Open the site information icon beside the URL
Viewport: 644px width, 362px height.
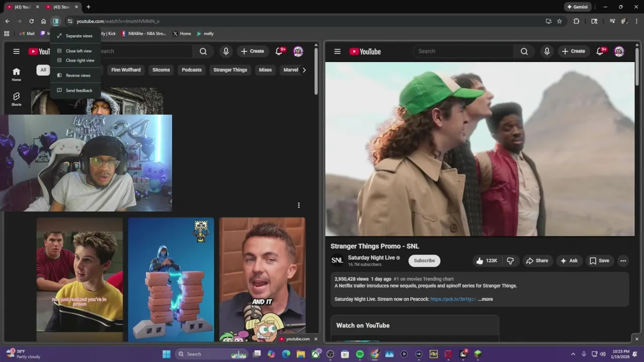point(70,21)
